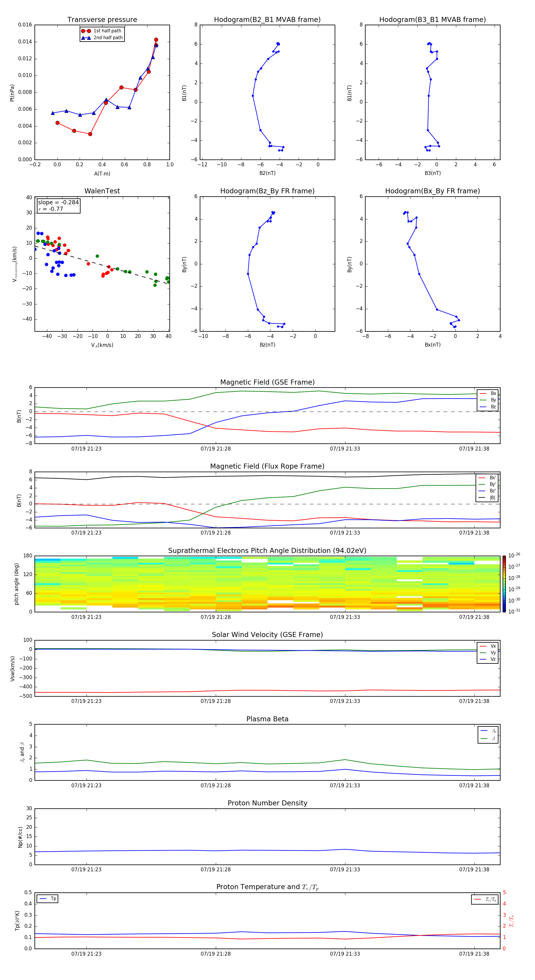This screenshot has height=980, width=535.
Task: Click the 'Transverse pressure' plot title
Action: (102, 20)
